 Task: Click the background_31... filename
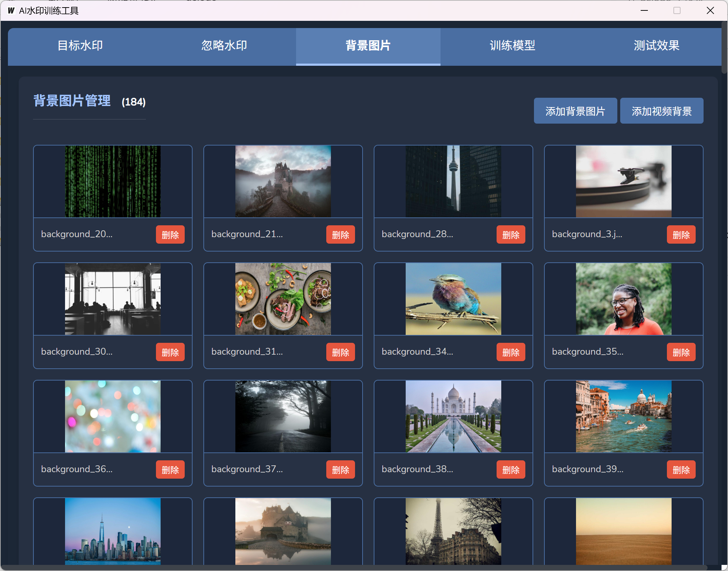[247, 352]
